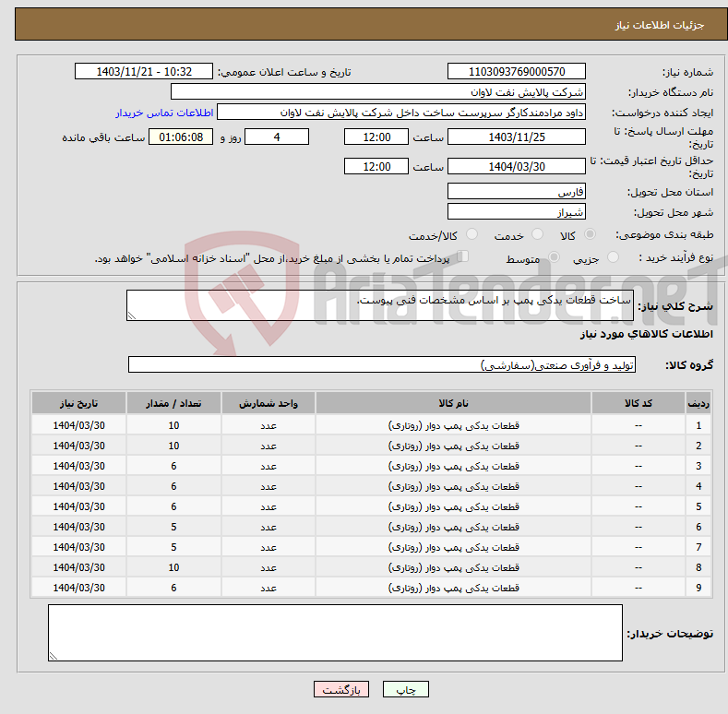Click the buyer notes text area
The width and height of the screenshot is (728, 714).
pyautogui.click(x=335, y=632)
